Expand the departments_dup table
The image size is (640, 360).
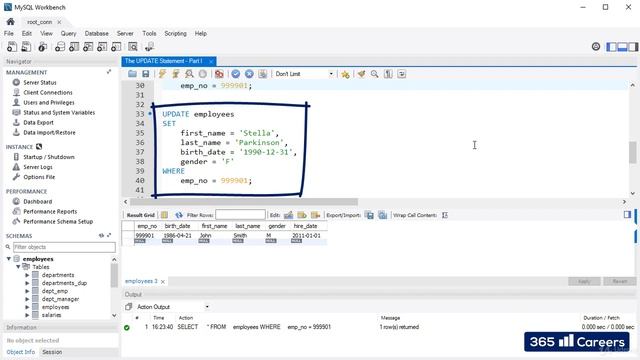click(x=27, y=283)
